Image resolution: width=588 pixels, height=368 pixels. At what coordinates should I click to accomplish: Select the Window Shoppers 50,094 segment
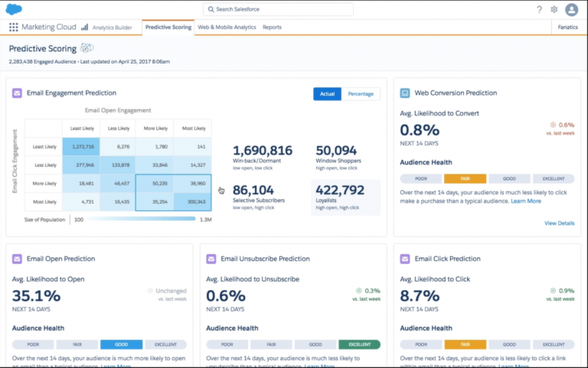(338, 157)
